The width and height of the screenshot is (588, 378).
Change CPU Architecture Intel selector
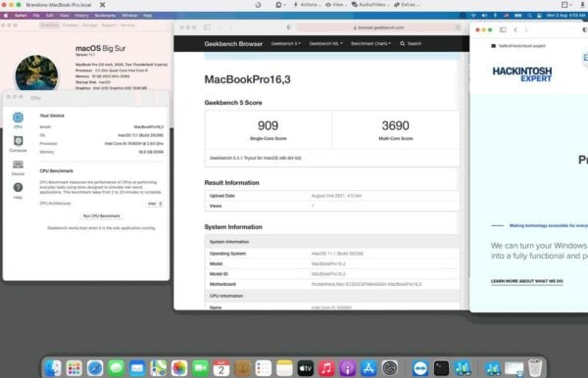(x=155, y=204)
